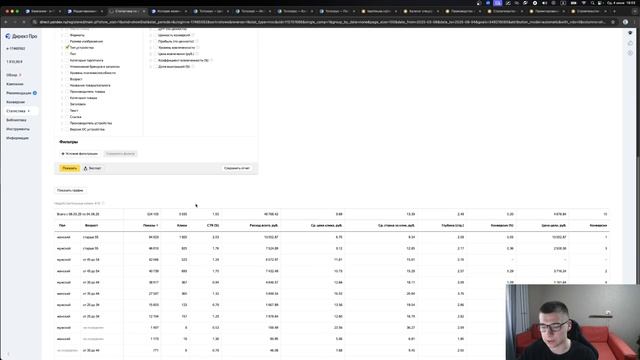
Task: Open Библиотека in the sidebar
Action: coord(16,120)
